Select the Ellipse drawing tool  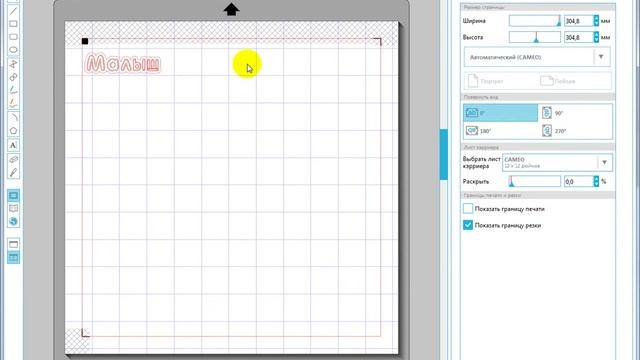tap(13, 50)
